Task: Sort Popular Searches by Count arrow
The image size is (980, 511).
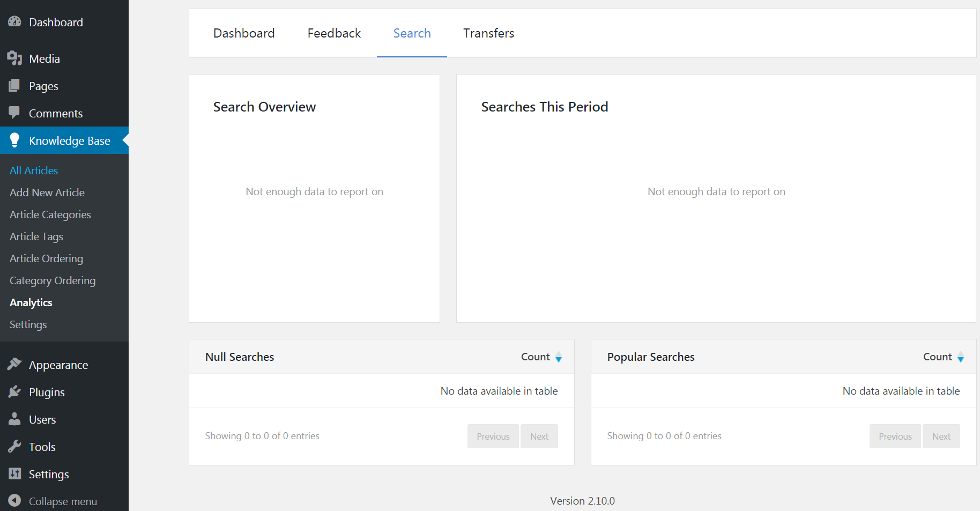Action: [961, 357]
